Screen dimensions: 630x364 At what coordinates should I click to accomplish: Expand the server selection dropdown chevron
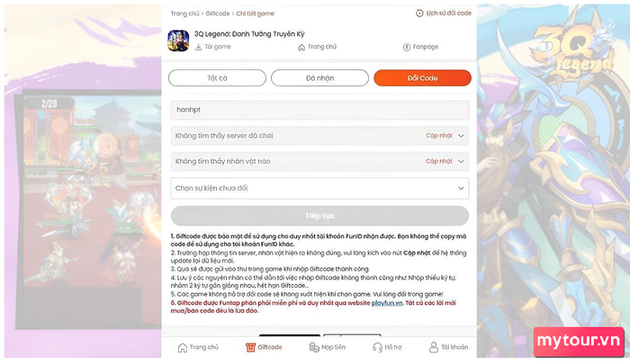pyautogui.click(x=461, y=136)
